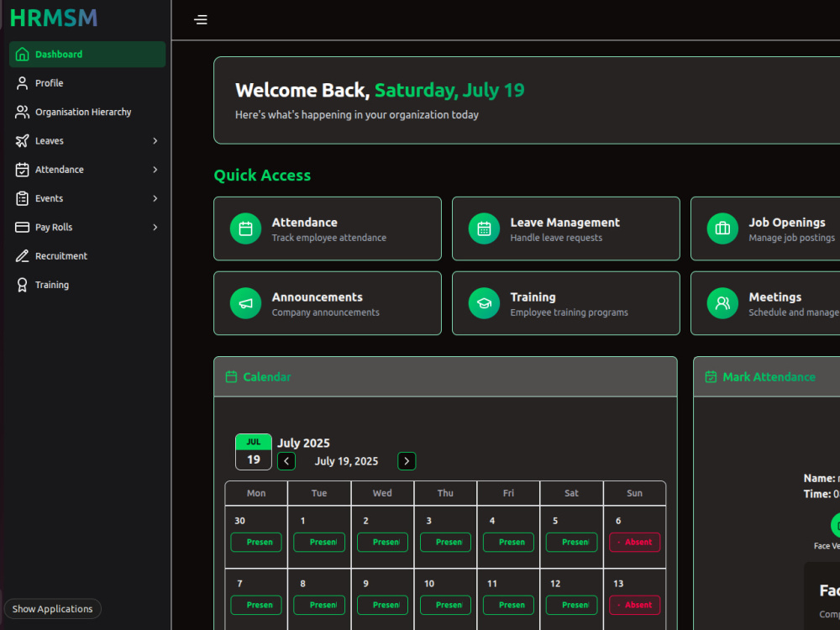
Task: Click the Job Openings briefcase icon
Action: 722,228
